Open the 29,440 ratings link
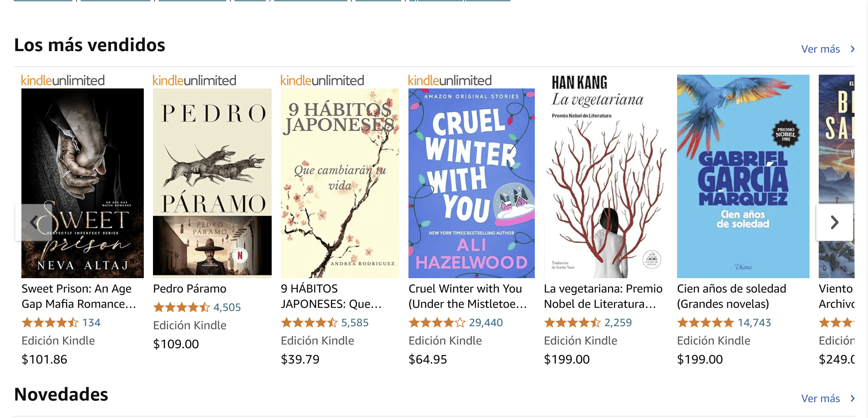This screenshot has height=418, width=868. pos(486,323)
